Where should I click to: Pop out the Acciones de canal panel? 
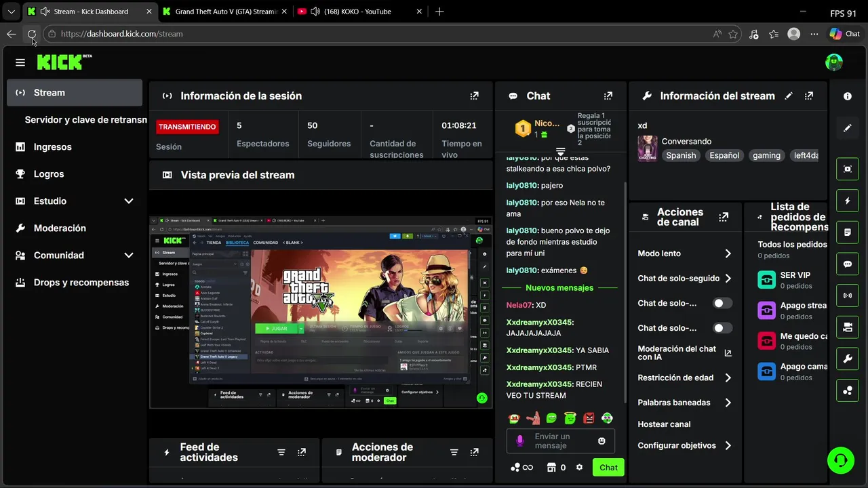point(724,218)
